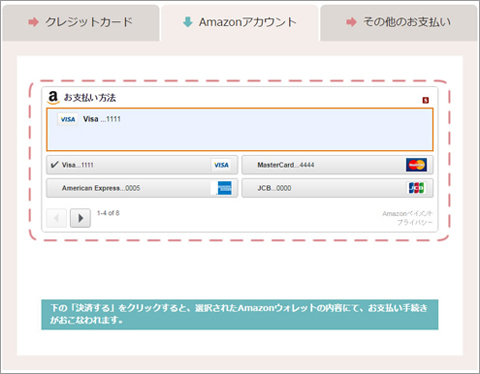Click the teal down arrow on Amazon tab

188,22
